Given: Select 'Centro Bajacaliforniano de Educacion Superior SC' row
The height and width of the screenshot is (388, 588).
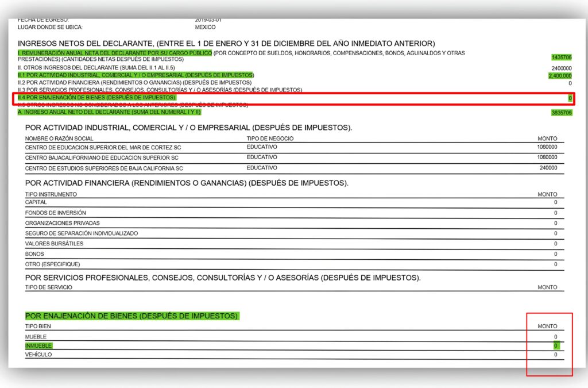Looking at the screenshot, I should [x=102, y=157].
